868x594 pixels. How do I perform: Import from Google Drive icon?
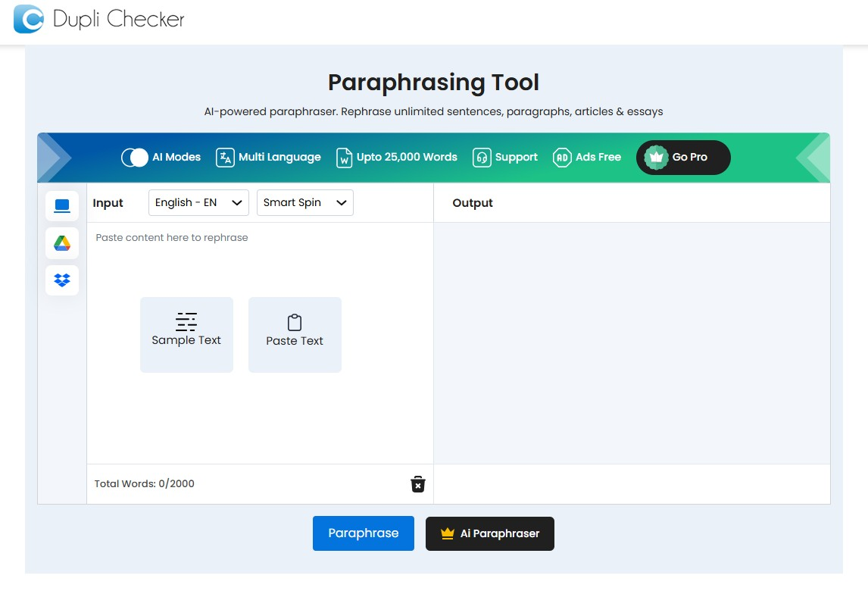(x=62, y=243)
